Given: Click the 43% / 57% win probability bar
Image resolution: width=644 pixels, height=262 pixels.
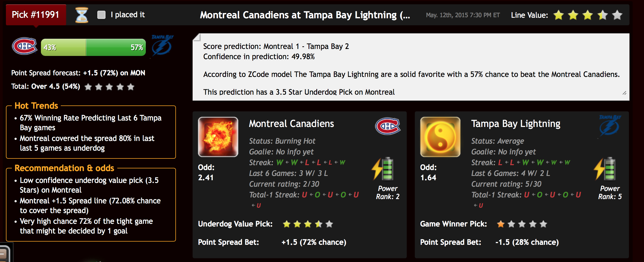Looking at the screenshot, I should pyautogui.click(x=93, y=47).
